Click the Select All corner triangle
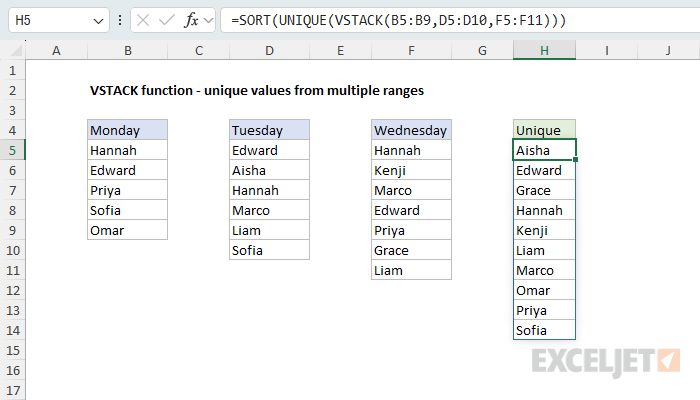 [x=16, y=50]
